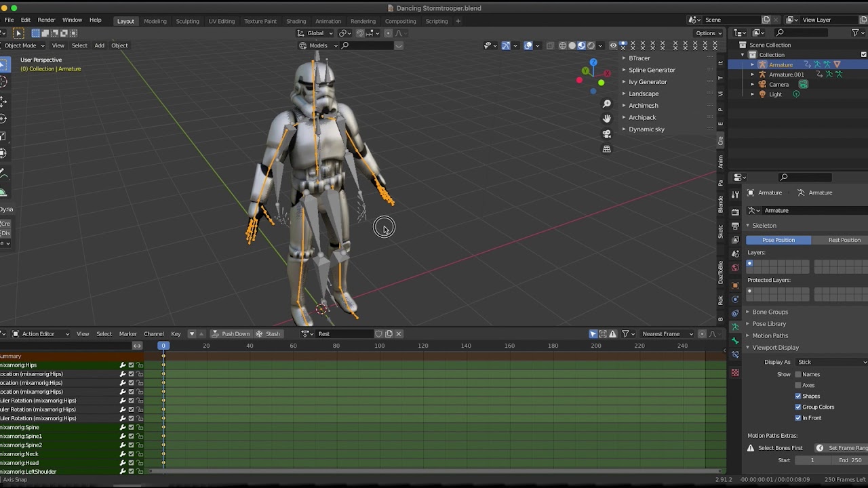The image size is (868, 488).
Task: Open the Bone Constraints properties tab icon
Action: tap(735, 354)
